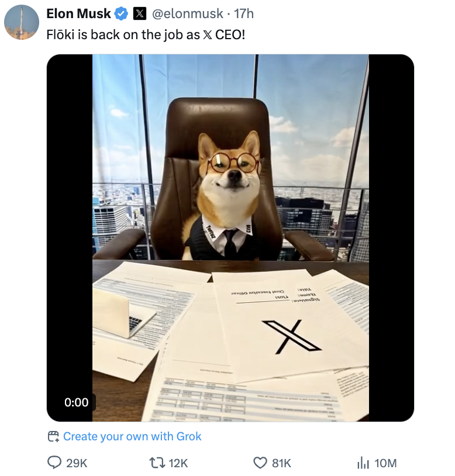This screenshot has height=476, width=455.
Task: Click the X affiliation badge beside the name
Action: coord(140,13)
